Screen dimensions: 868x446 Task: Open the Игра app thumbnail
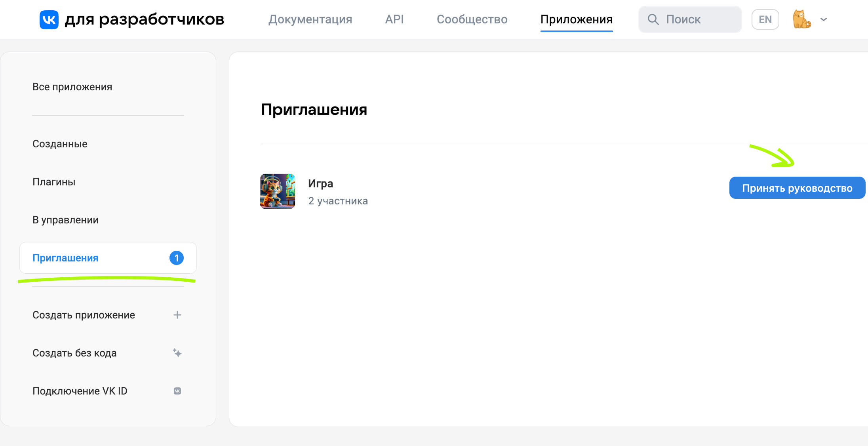tap(278, 191)
